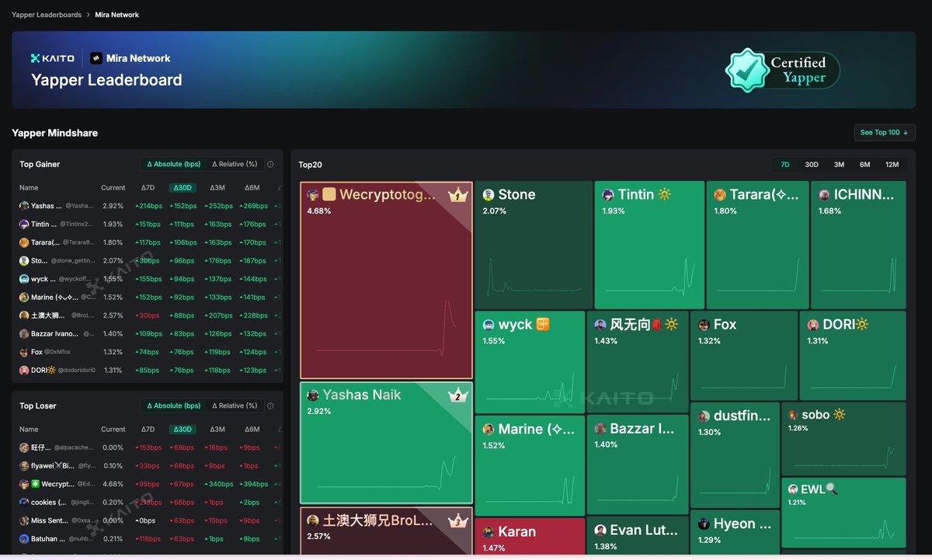Click Stone avatar in treemap tile
Image resolution: width=932 pixels, height=560 pixels.
click(489, 195)
